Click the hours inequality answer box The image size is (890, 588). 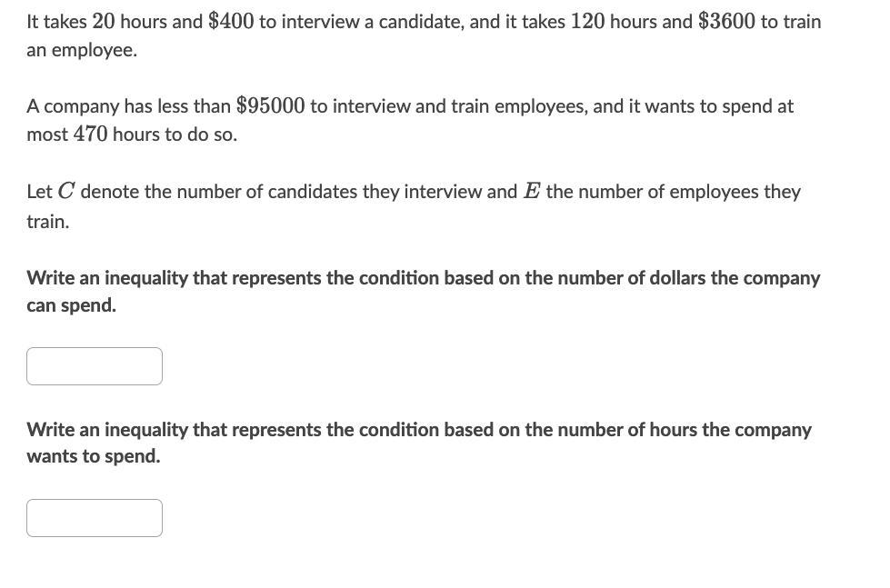coord(95,518)
